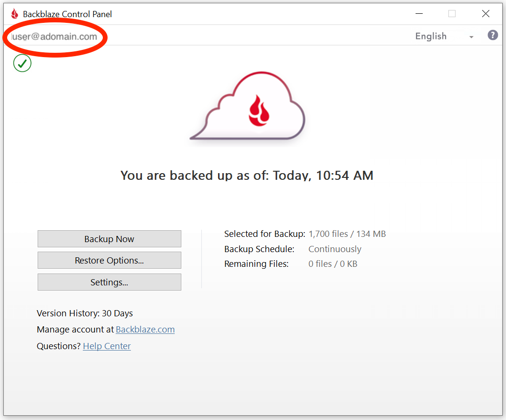This screenshot has width=506, height=420.
Task: Click the Continuously schedule value
Action: tap(335, 249)
